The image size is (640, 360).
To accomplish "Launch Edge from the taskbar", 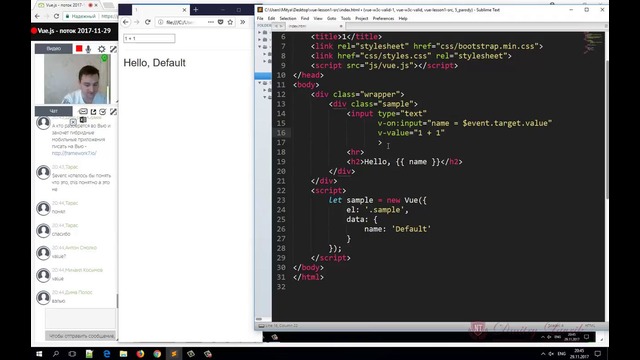I will tap(107, 354).
